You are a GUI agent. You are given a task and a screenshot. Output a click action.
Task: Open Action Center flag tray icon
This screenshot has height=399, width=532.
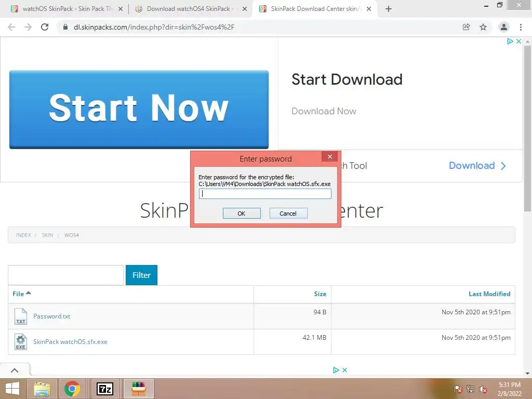pos(458,389)
